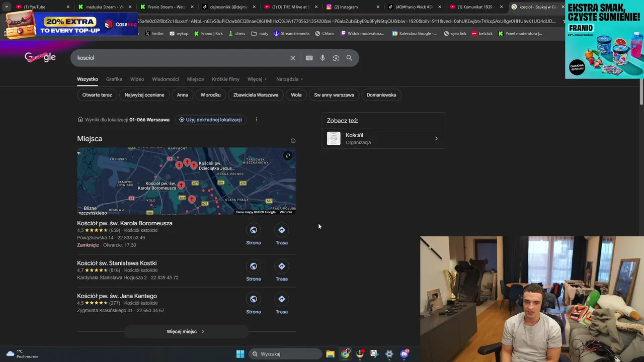Apply the Zbawiciela Warszawa filter chip
The image size is (644, 362).
pyautogui.click(x=256, y=95)
